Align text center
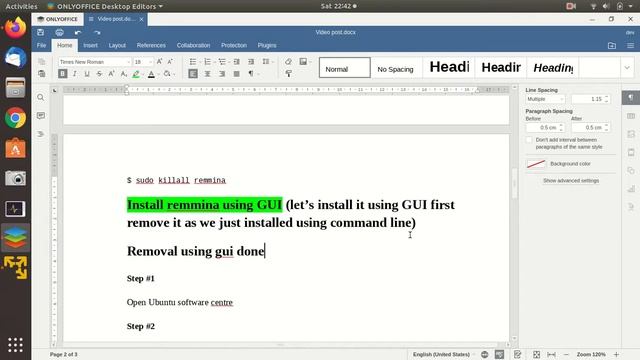Image resolution: width=640 pixels, height=360 pixels. click(x=208, y=74)
